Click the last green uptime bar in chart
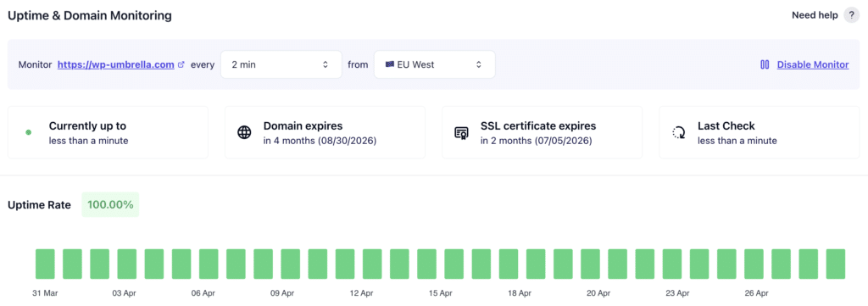Screen dimensions: 868x306 tap(835, 264)
